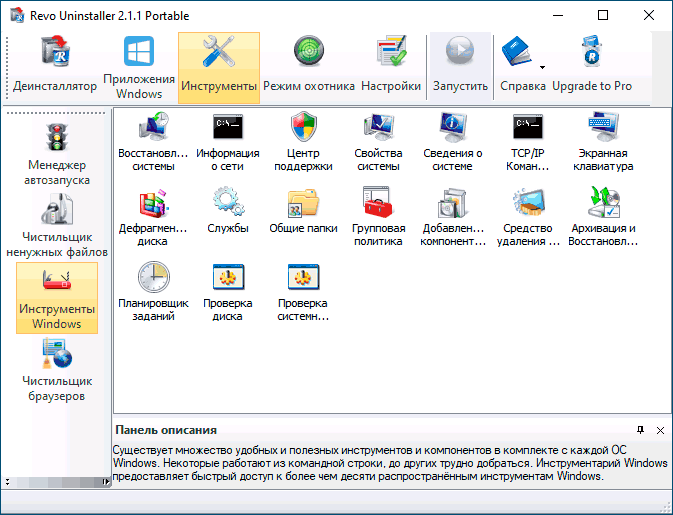Expand the Справка dropdown arrow
Viewport: 673px width, 515px height.
[x=542, y=67]
